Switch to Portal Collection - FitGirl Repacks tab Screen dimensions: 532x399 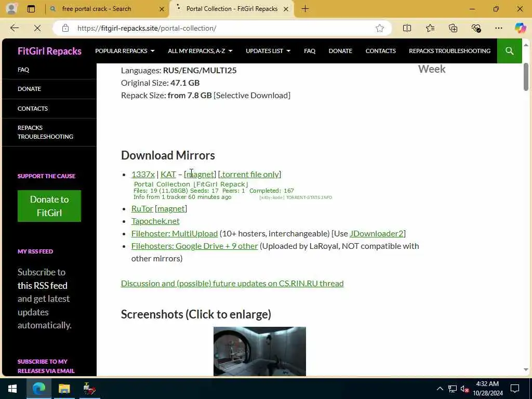[x=232, y=9]
